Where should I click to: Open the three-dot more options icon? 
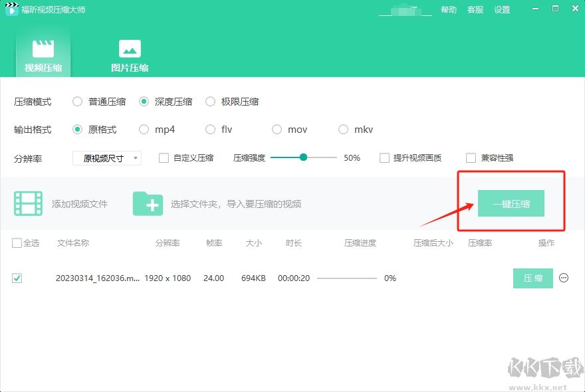point(564,278)
